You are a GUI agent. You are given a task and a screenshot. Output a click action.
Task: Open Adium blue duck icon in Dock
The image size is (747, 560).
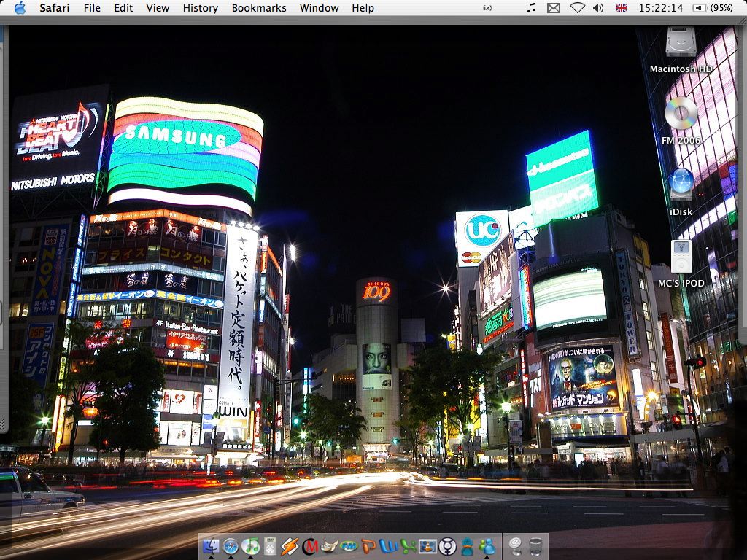click(x=468, y=546)
